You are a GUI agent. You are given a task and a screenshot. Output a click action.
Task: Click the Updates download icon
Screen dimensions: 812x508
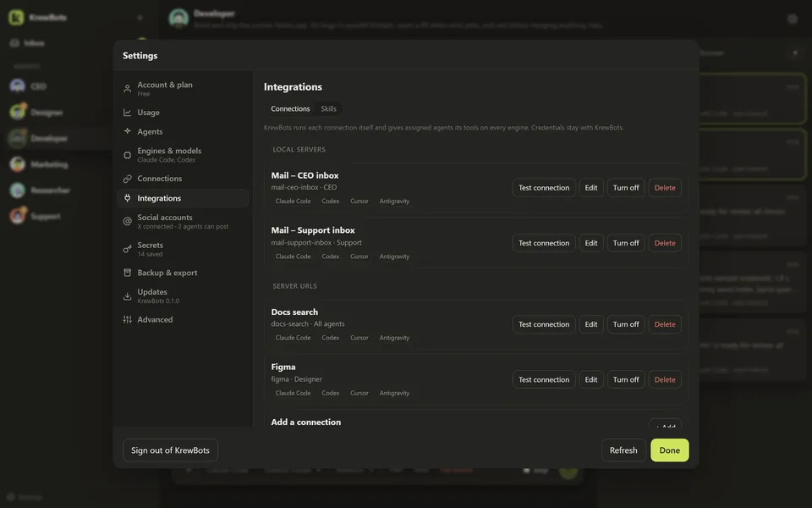pos(128,296)
